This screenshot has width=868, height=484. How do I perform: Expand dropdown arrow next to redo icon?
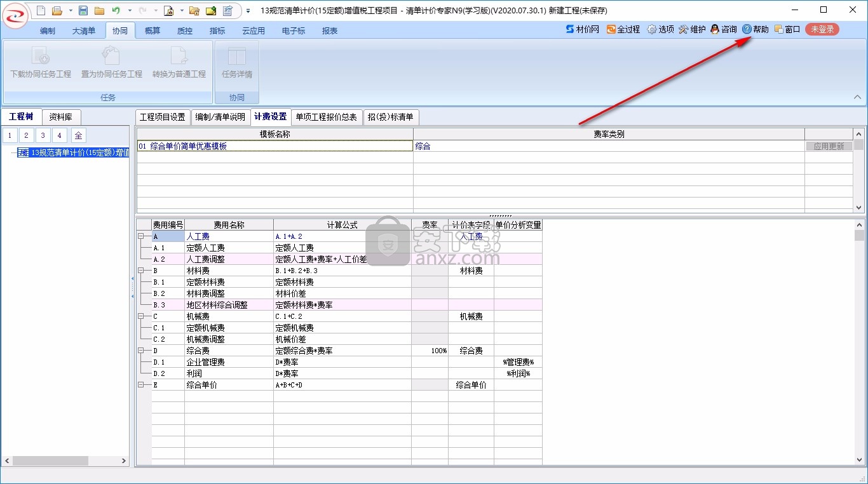pyautogui.click(x=155, y=11)
